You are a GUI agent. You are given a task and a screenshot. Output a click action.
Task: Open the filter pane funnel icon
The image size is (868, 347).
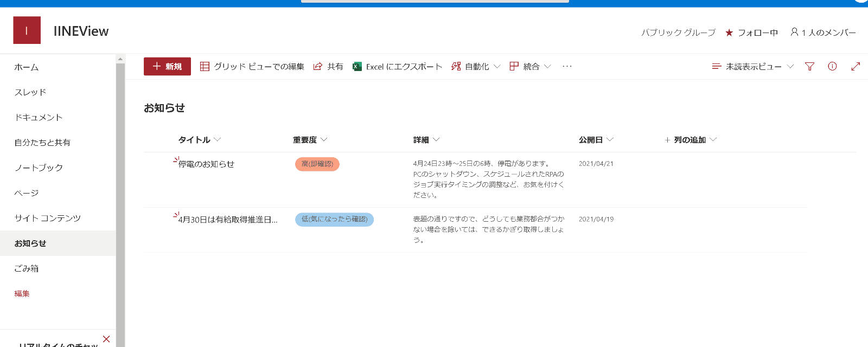[809, 66]
